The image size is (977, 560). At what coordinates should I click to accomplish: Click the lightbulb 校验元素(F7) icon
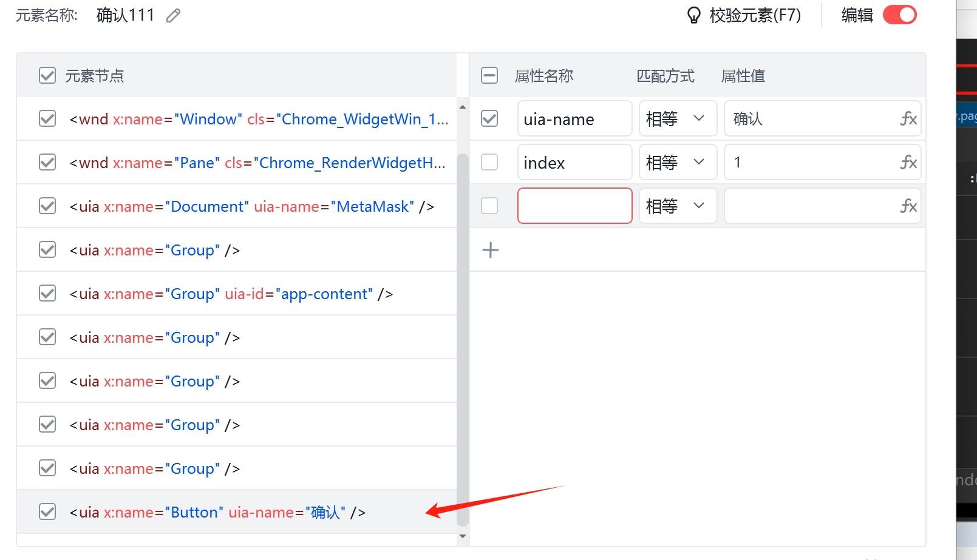click(693, 15)
